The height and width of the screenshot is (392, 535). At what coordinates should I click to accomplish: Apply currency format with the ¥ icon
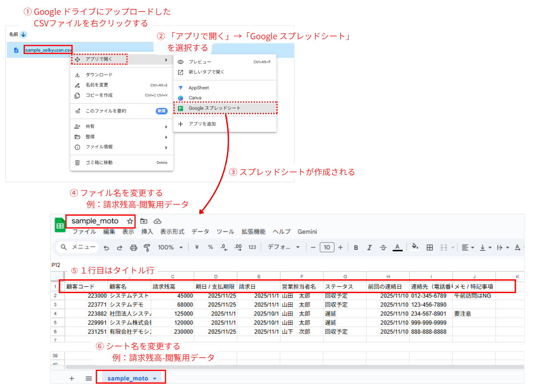(x=196, y=247)
